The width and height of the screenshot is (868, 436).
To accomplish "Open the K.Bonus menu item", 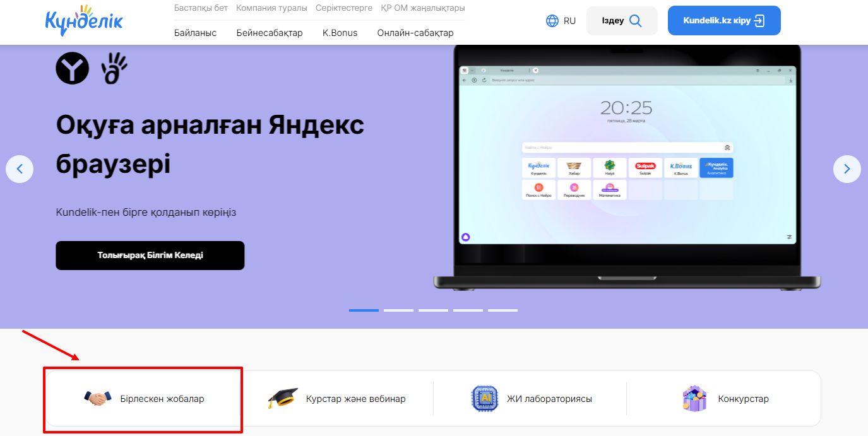I will pos(340,33).
